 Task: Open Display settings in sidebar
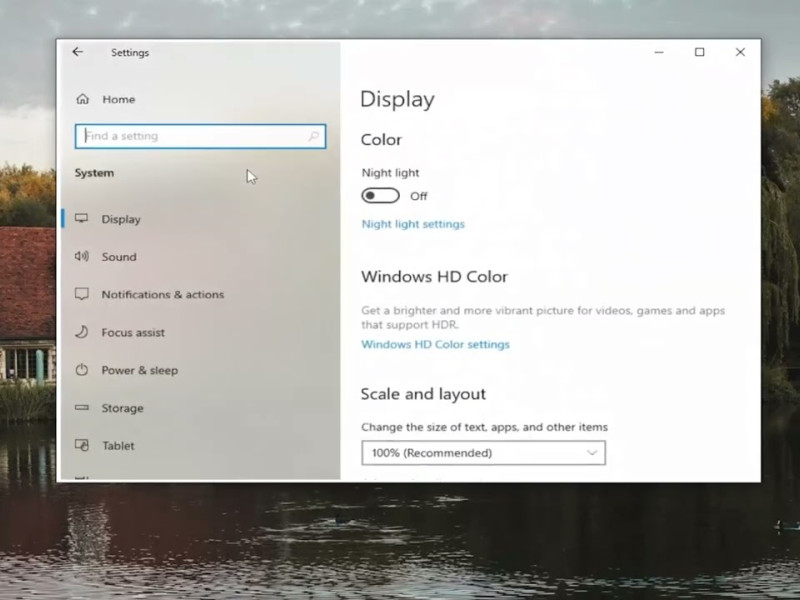coord(201,219)
